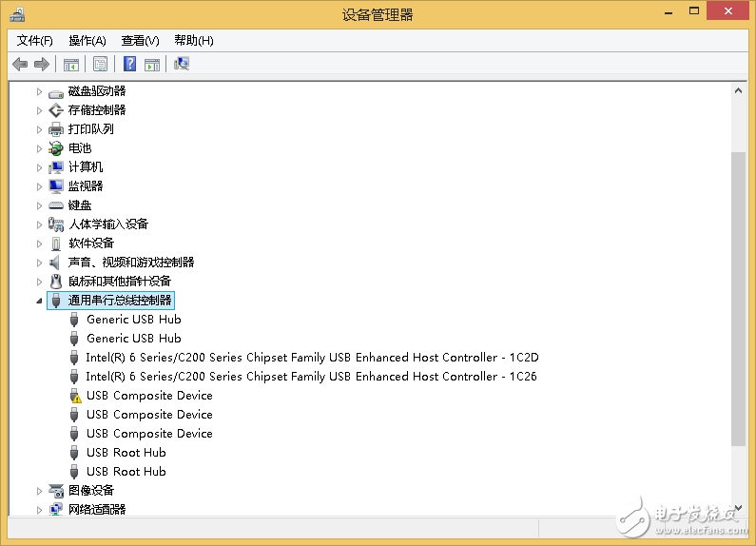
Task: Expand the 鼠标和其他指针设备 node
Action: 39,282
